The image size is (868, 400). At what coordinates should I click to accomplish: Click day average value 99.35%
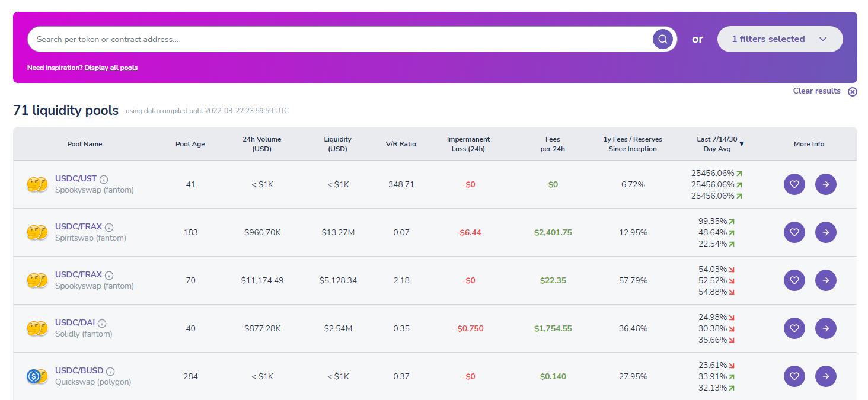click(713, 221)
